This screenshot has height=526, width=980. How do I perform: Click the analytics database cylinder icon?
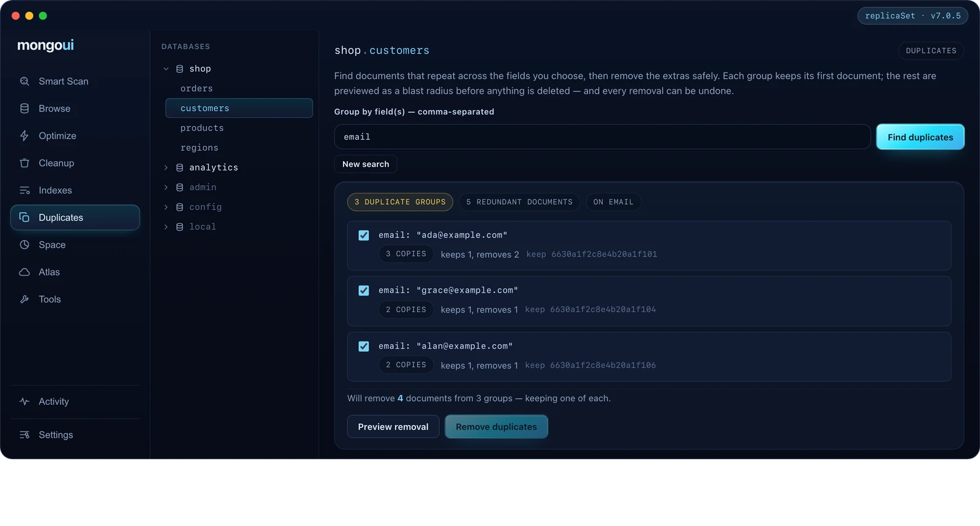pos(179,167)
